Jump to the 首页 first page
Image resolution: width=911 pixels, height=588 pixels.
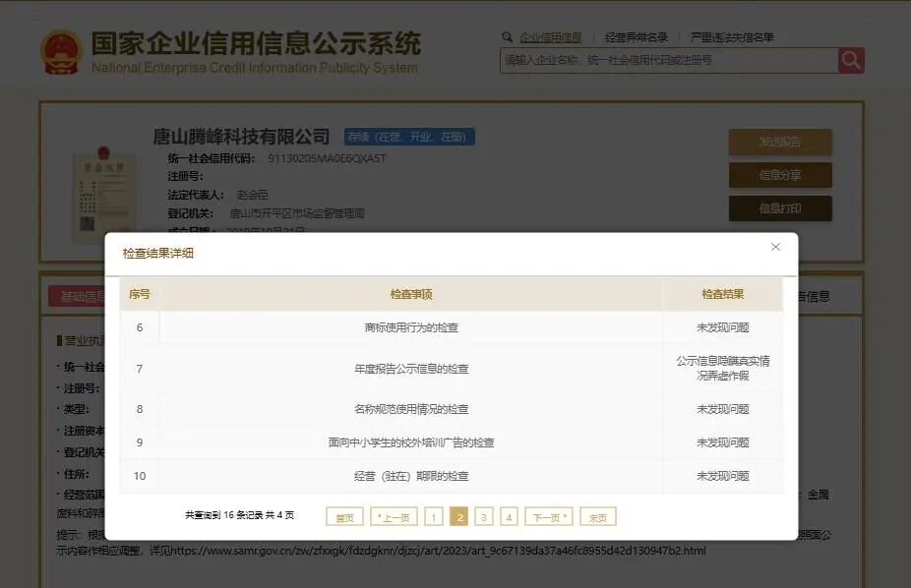(x=343, y=515)
